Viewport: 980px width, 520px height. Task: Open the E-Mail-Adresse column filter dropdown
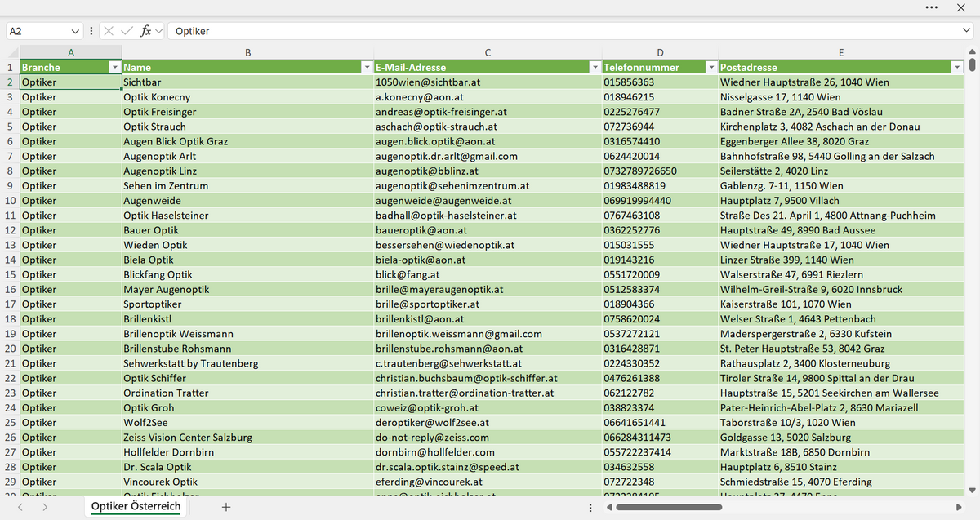(x=595, y=67)
